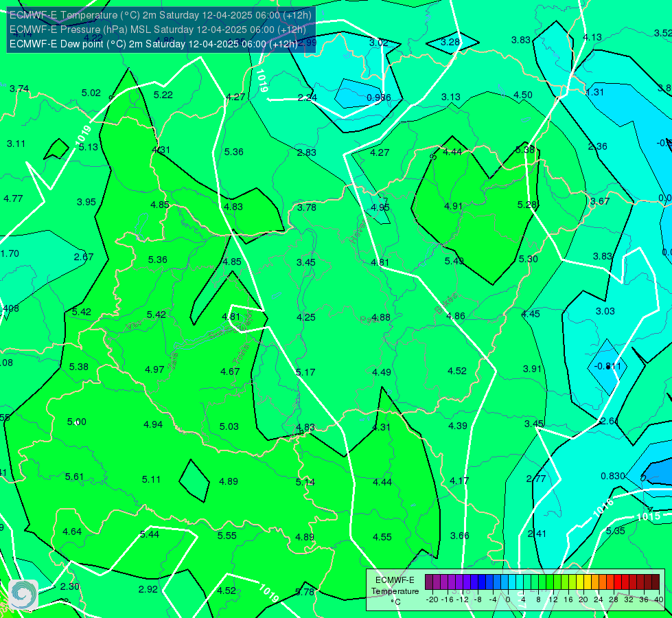672x618 pixels.
Task: Click the dew point value 5.03
Action: click(x=229, y=426)
